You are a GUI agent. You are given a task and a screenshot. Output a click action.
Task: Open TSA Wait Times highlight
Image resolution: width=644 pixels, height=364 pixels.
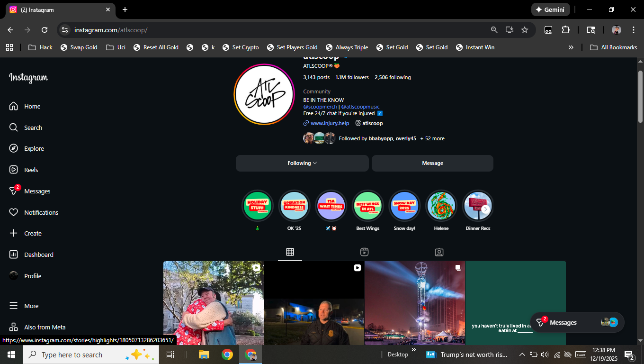pos(331,206)
